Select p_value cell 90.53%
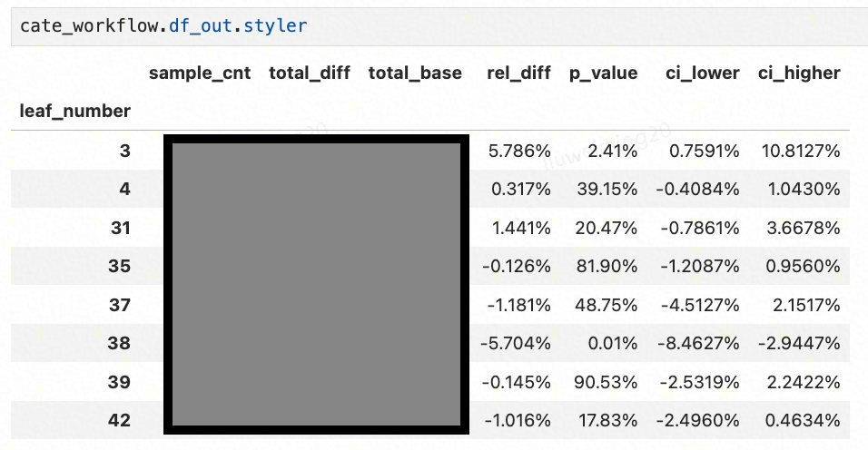 [607, 382]
